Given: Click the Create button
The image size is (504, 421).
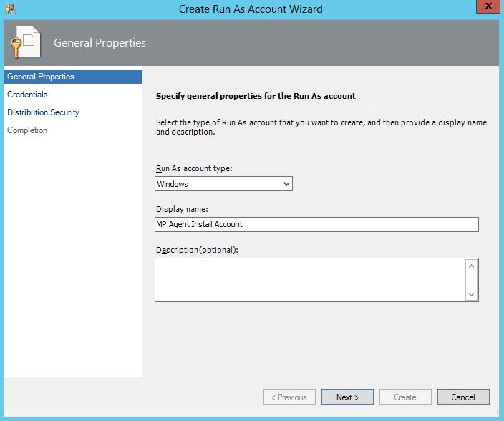Looking at the screenshot, I should 404,397.
